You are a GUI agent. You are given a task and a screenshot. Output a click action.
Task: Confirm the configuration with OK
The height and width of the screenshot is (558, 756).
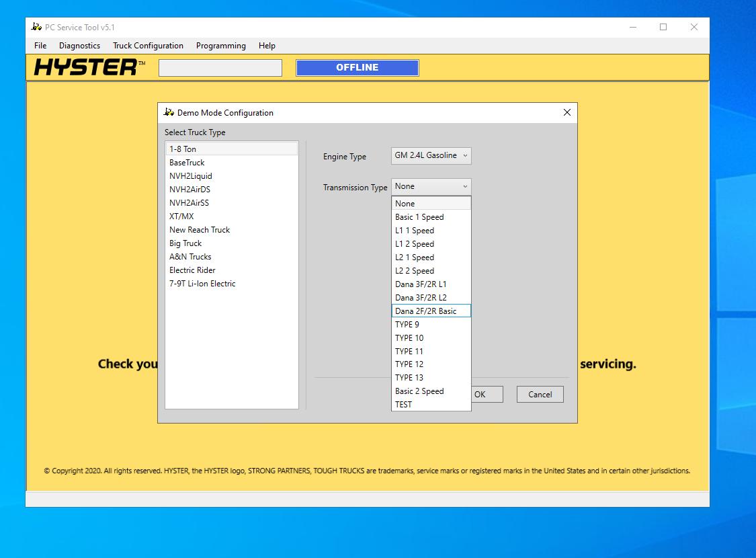[x=485, y=394]
